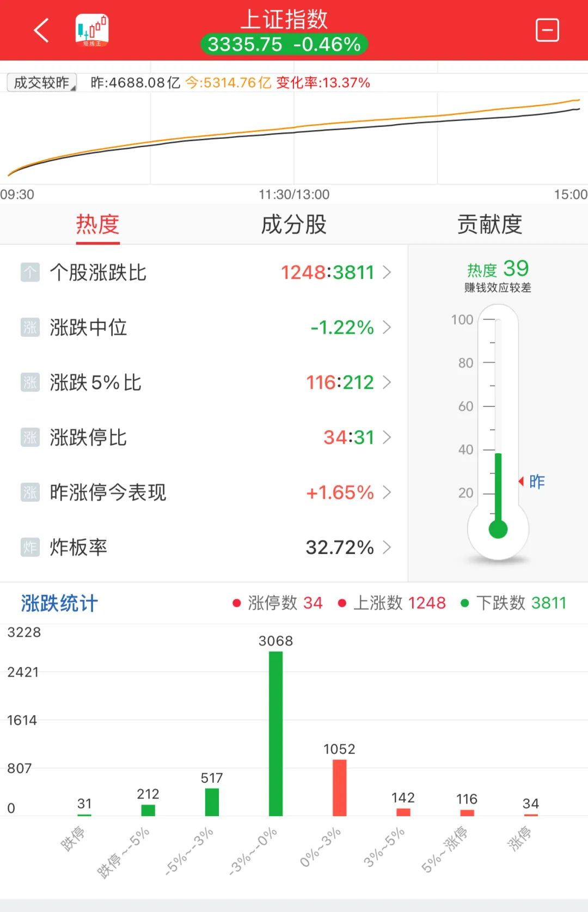Tap the red 1052 bar for 0%~3%
This screenshot has height=912, width=588.
340,787
